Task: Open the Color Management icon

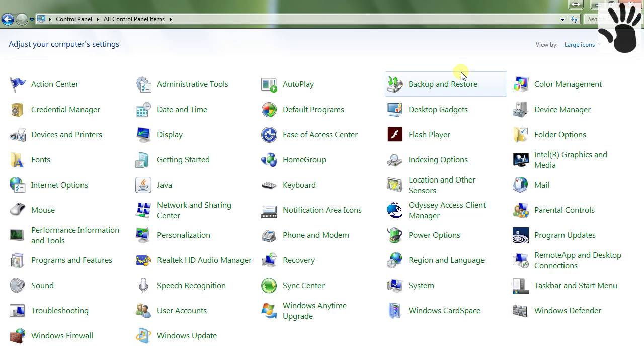Action: [521, 84]
